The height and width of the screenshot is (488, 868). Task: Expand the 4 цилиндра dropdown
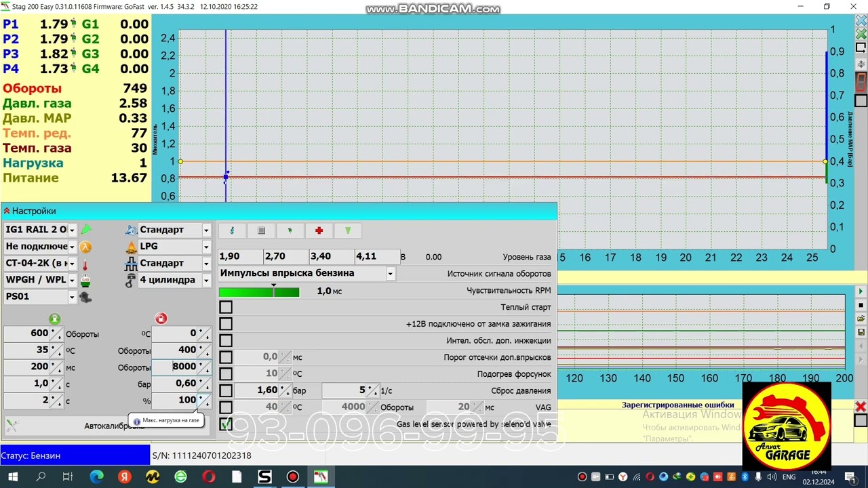click(206, 280)
